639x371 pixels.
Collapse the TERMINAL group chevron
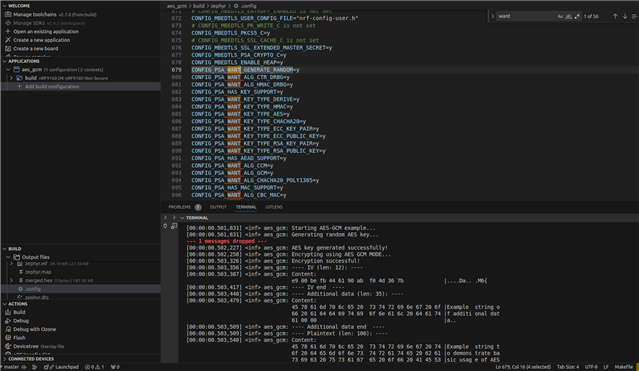coord(182,218)
